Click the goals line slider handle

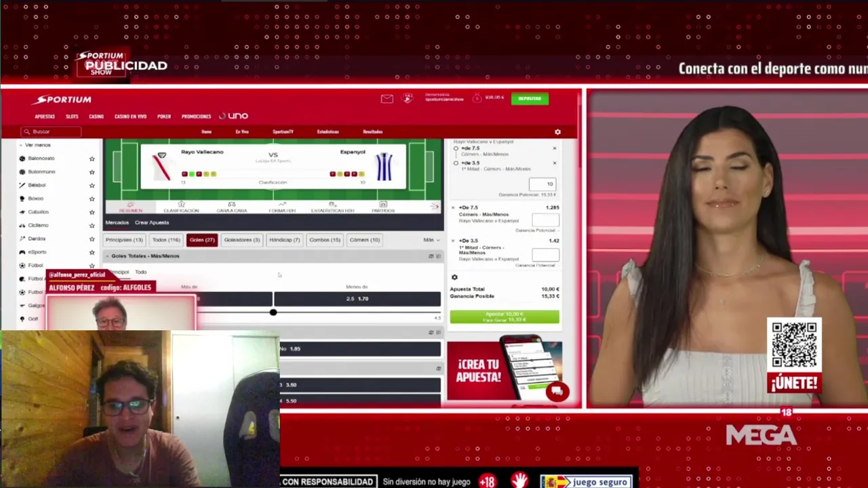[273, 312]
